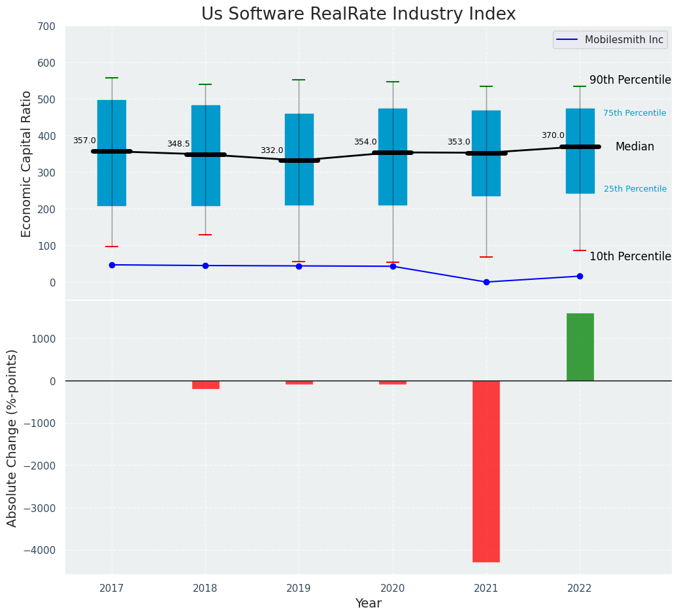Click the large red 2021 change bar

coord(486,471)
